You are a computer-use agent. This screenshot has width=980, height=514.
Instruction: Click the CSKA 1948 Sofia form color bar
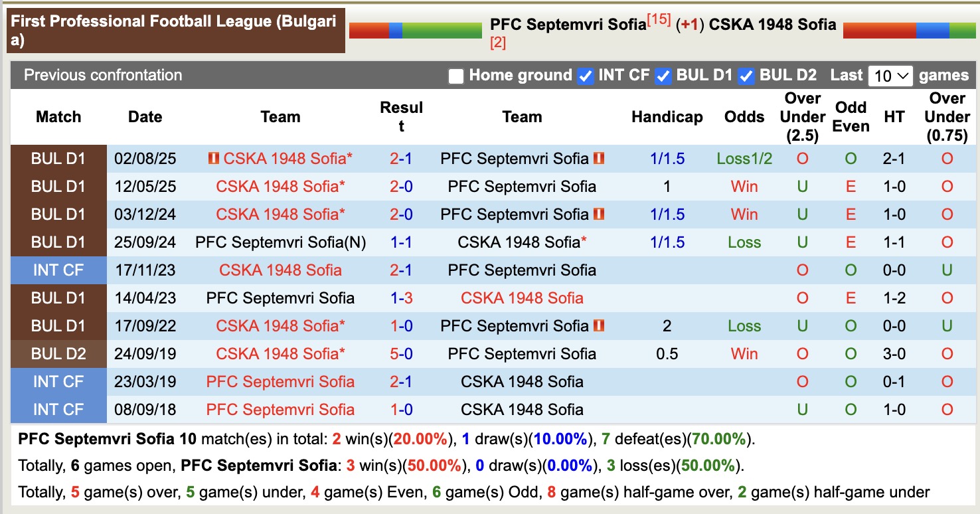[909, 29]
